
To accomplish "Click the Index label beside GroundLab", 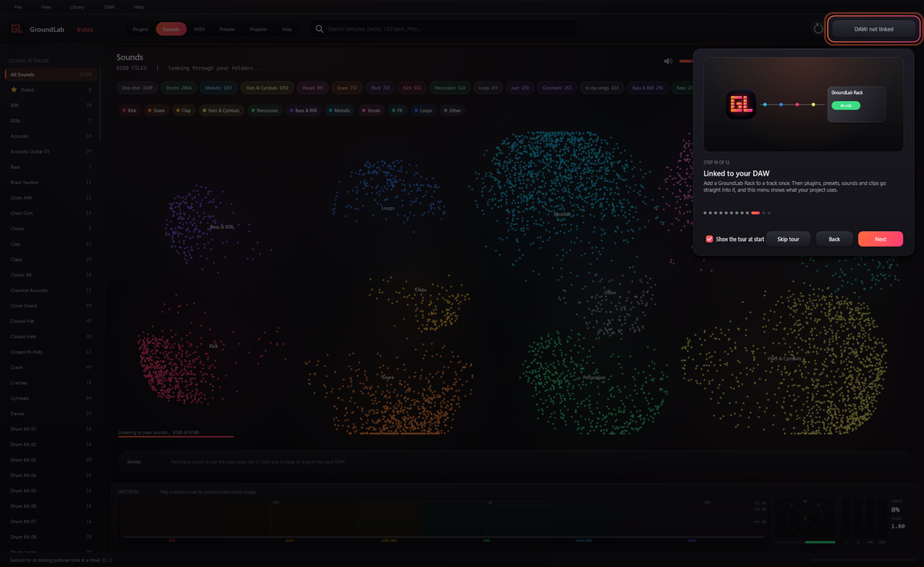I will pyautogui.click(x=85, y=29).
